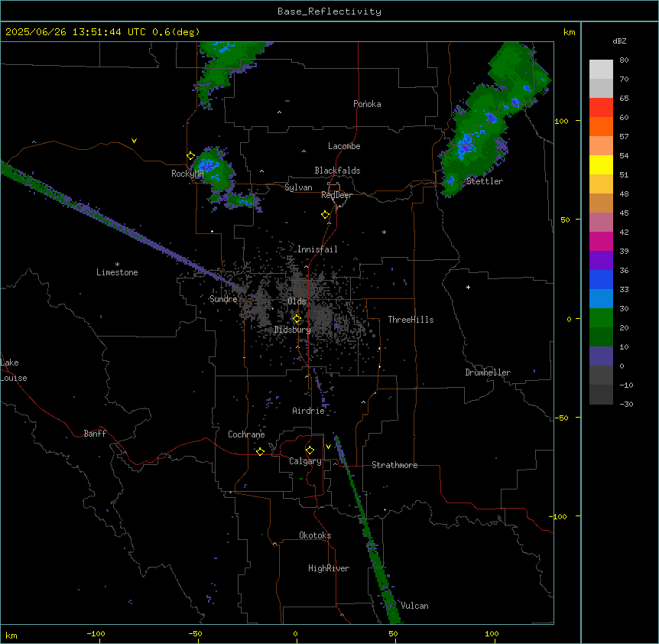Image resolution: width=659 pixels, height=644 pixels.
Task: Click the yellow V marker northwest of RockyMH
Action: point(134,141)
